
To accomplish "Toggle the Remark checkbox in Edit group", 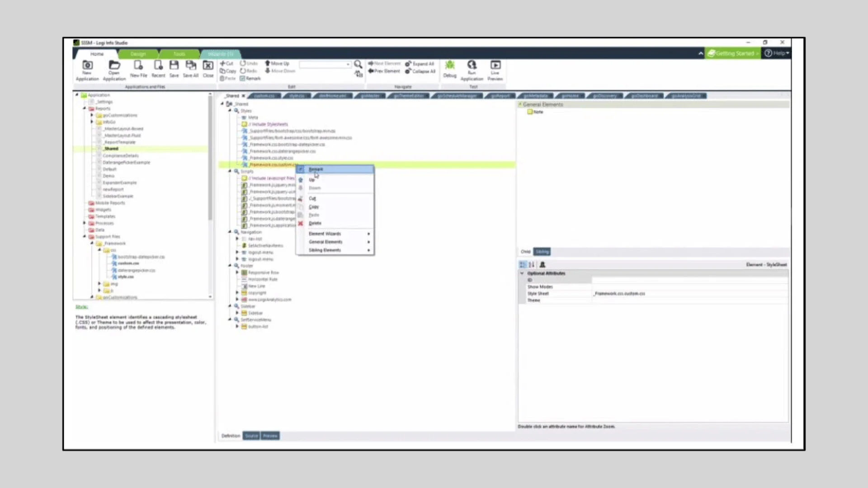I will [243, 79].
